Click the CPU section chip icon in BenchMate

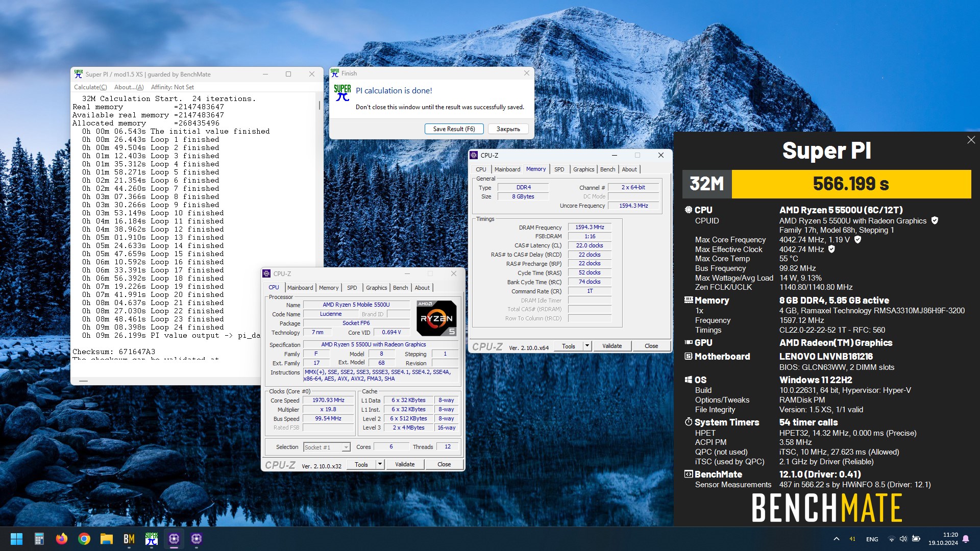pyautogui.click(x=688, y=210)
